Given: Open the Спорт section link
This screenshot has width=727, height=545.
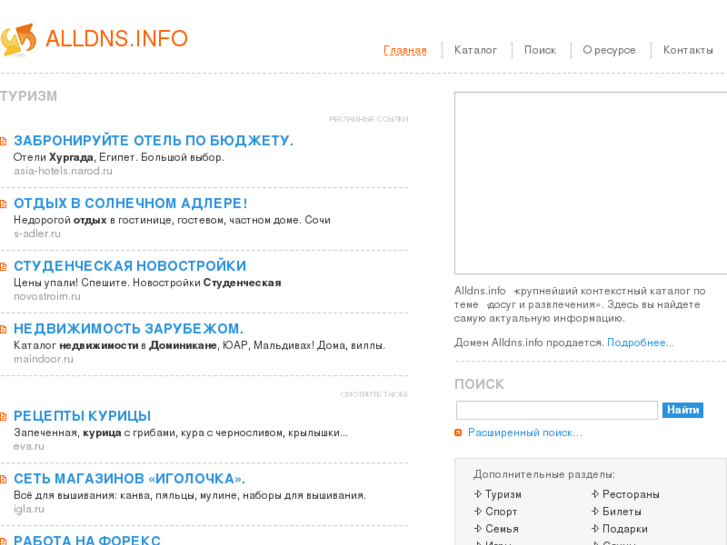Looking at the screenshot, I should tap(501, 511).
